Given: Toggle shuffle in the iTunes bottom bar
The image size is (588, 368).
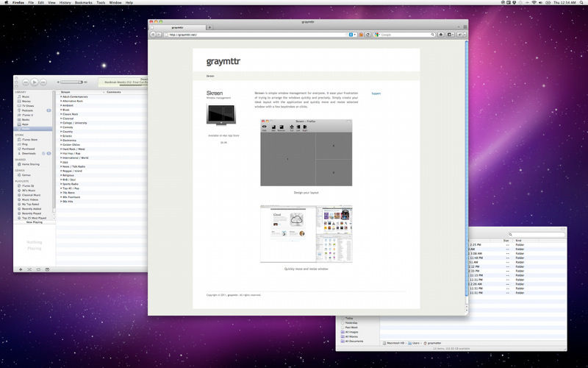Looking at the screenshot, I should point(29,269).
